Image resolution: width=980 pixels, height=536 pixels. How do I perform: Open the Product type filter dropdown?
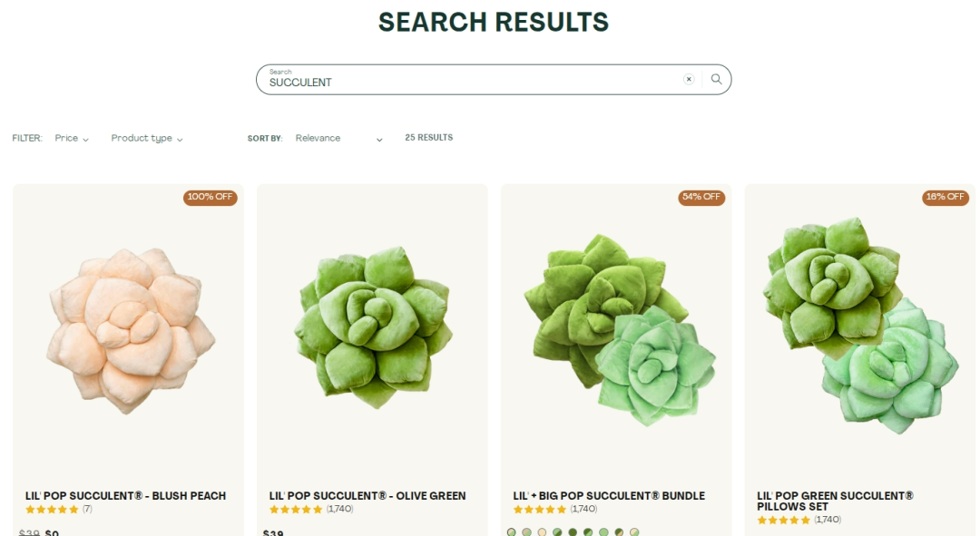coord(145,138)
